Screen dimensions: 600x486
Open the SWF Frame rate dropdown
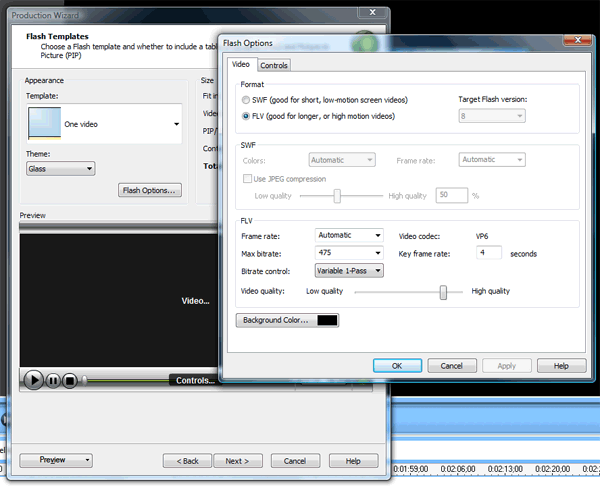point(492,160)
